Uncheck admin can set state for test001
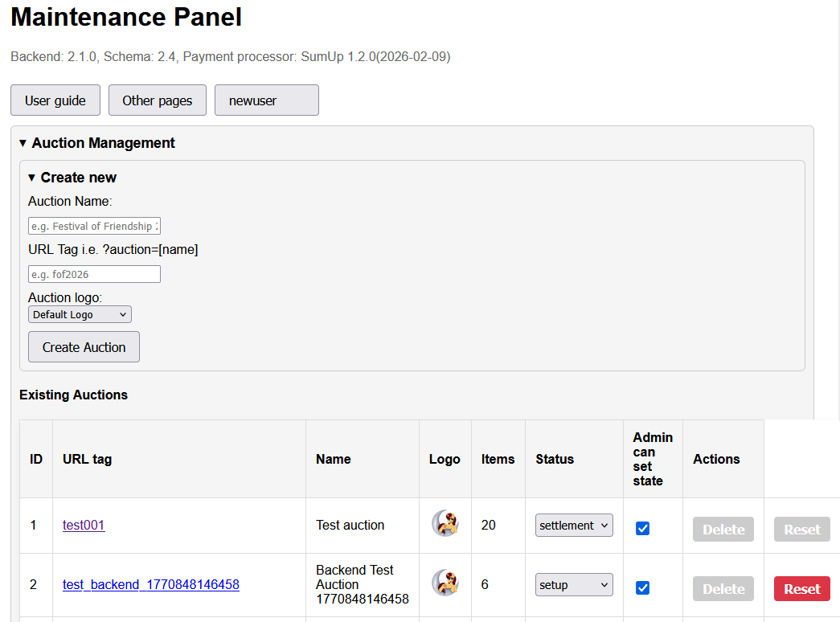Image resolution: width=840 pixels, height=622 pixels. coord(642,528)
